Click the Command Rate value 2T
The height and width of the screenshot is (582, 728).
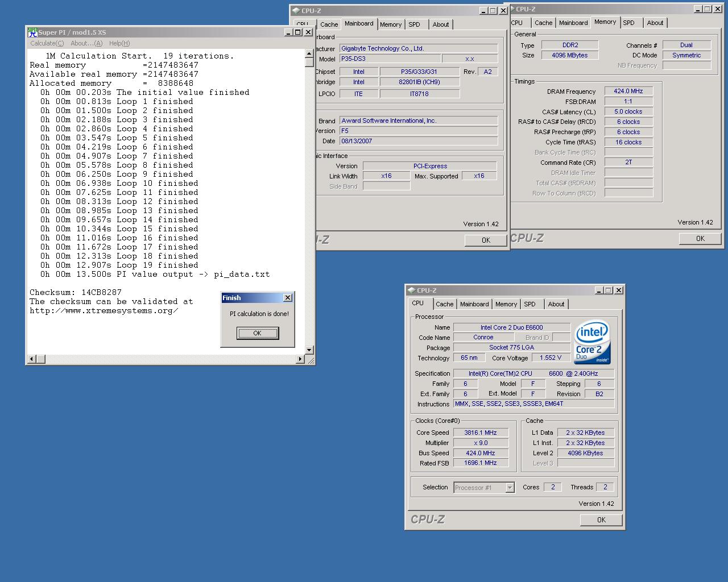[x=628, y=162]
